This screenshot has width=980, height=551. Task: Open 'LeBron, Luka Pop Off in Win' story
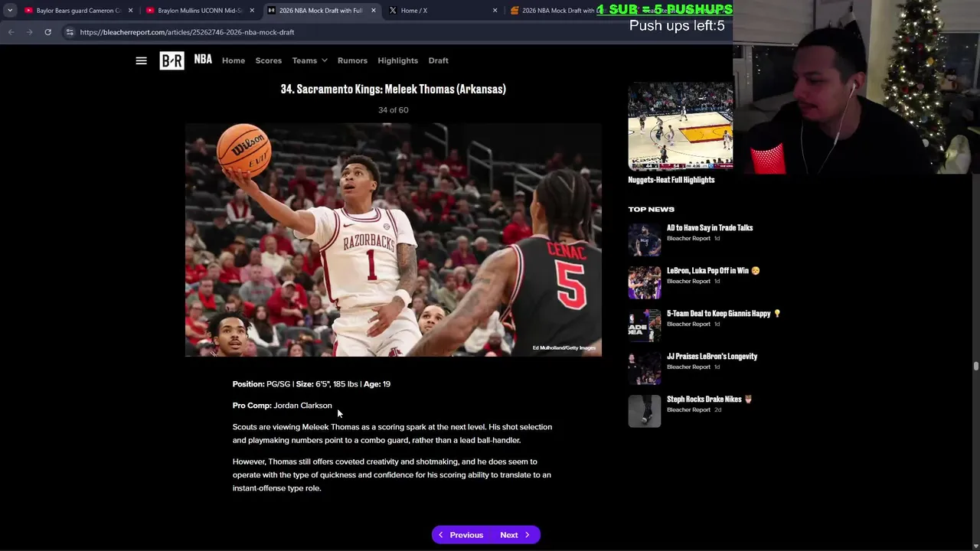pyautogui.click(x=713, y=270)
